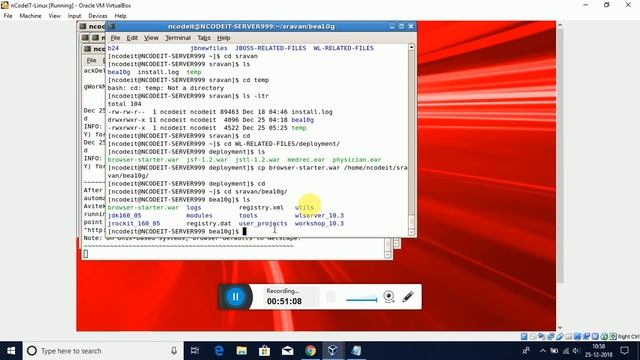The height and width of the screenshot is (360, 640).
Task: Click the VirtualBox optical disk status icon
Action: coord(533,336)
